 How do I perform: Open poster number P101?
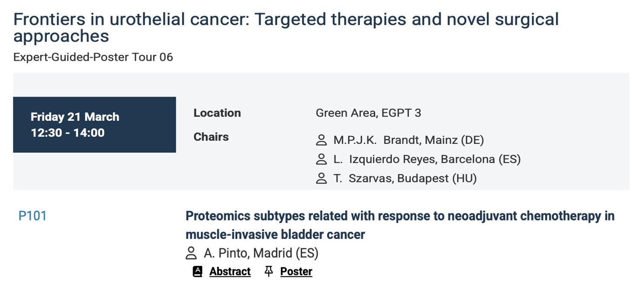[32, 216]
